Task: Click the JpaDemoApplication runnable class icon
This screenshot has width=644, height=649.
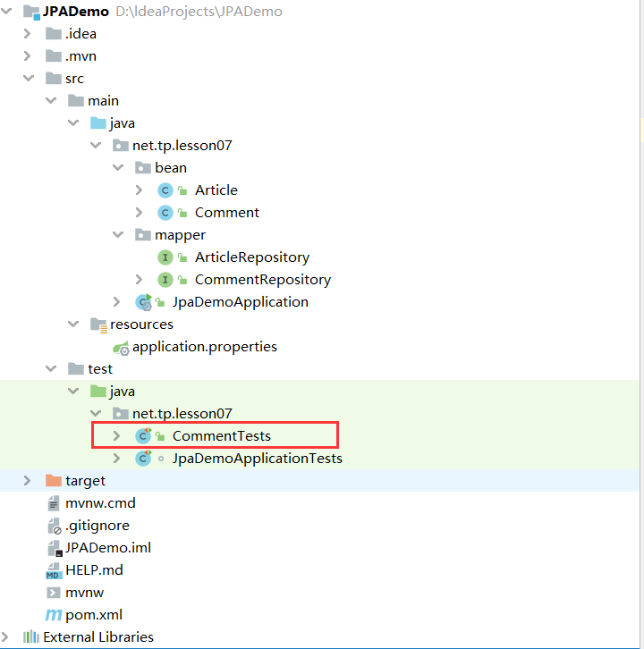Action: 144,302
